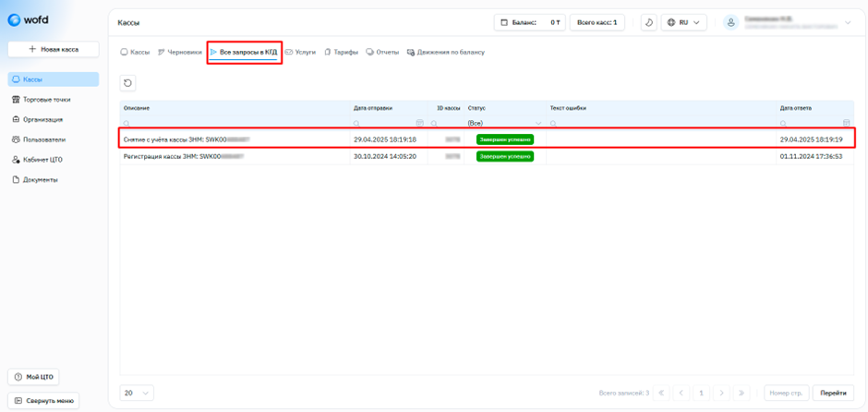Click date 29.04.2025 18:19:18

pos(385,139)
